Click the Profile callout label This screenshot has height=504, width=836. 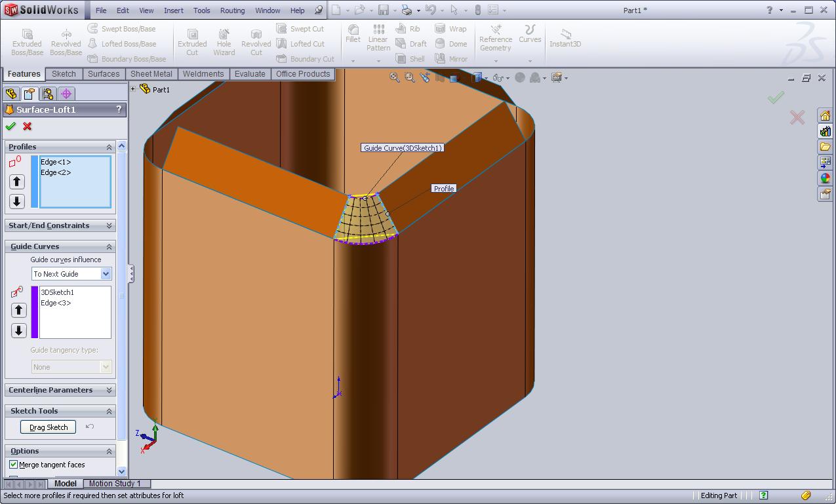pos(444,189)
